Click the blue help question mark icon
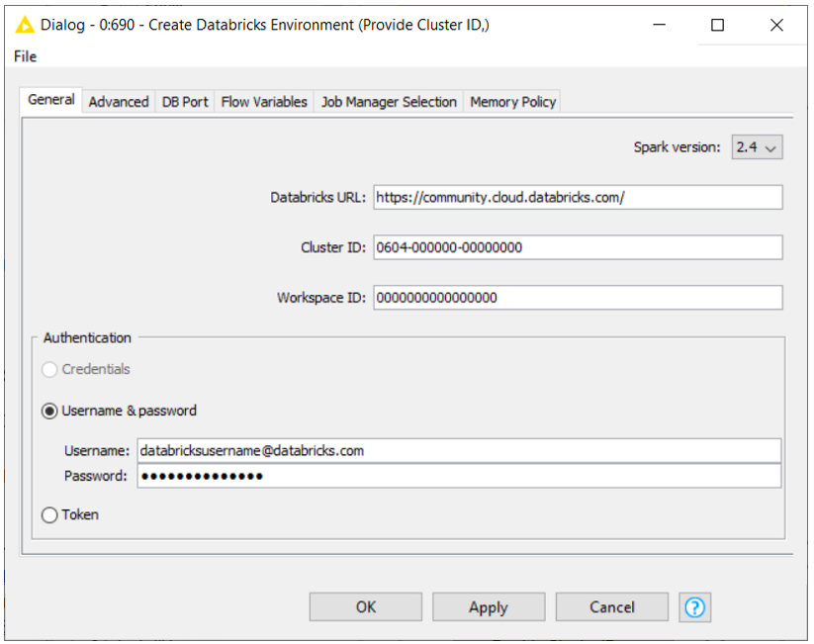814x644 pixels. tap(694, 606)
